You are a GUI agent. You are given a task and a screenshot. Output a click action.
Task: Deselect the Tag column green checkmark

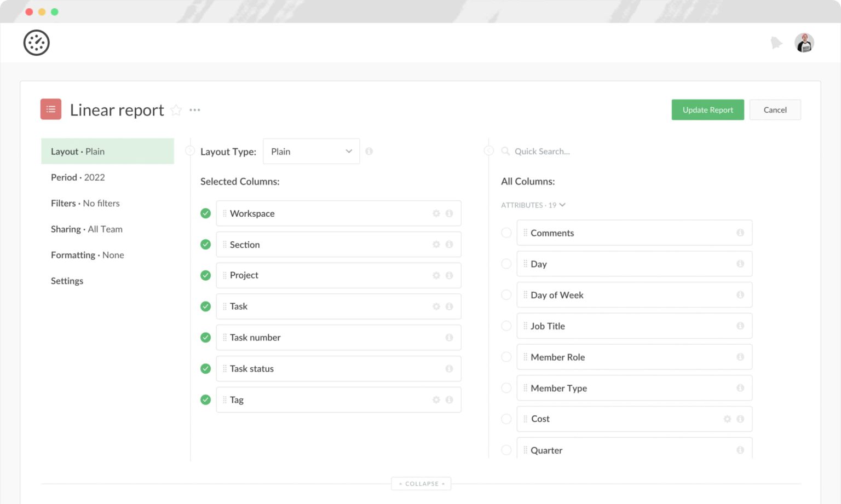pyautogui.click(x=205, y=399)
